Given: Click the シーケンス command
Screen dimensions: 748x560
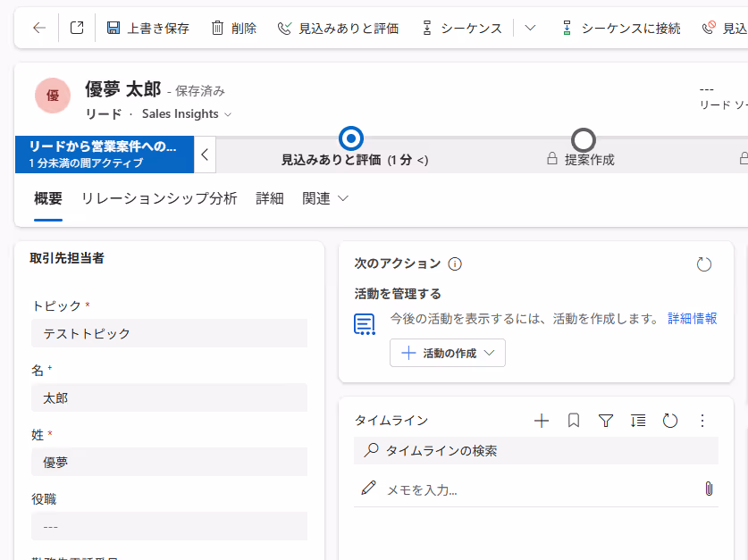Looking at the screenshot, I should click(462, 29).
